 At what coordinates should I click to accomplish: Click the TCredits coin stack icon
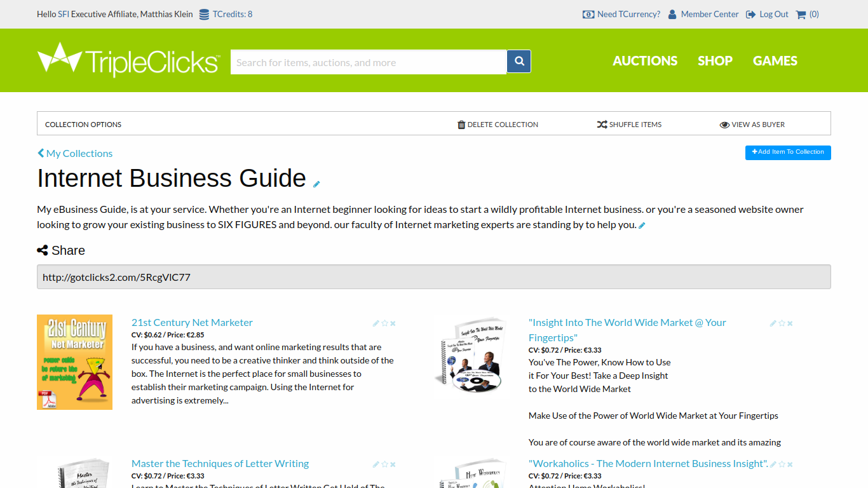[204, 14]
